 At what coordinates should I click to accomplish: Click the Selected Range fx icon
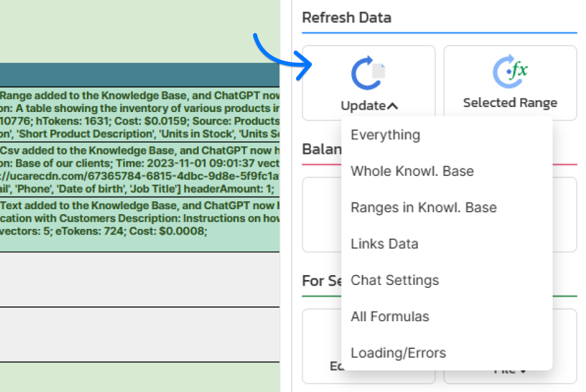pyautogui.click(x=510, y=71)
